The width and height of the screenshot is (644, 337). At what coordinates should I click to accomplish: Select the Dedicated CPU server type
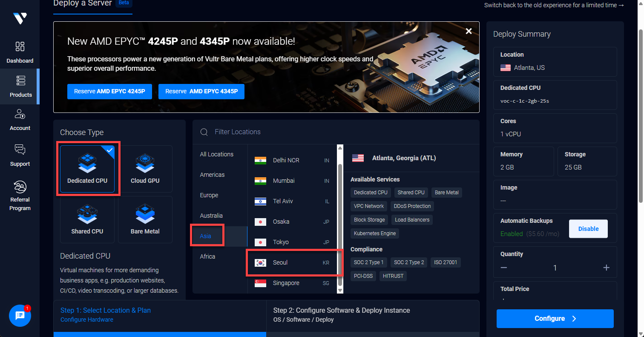pos(87,169)
